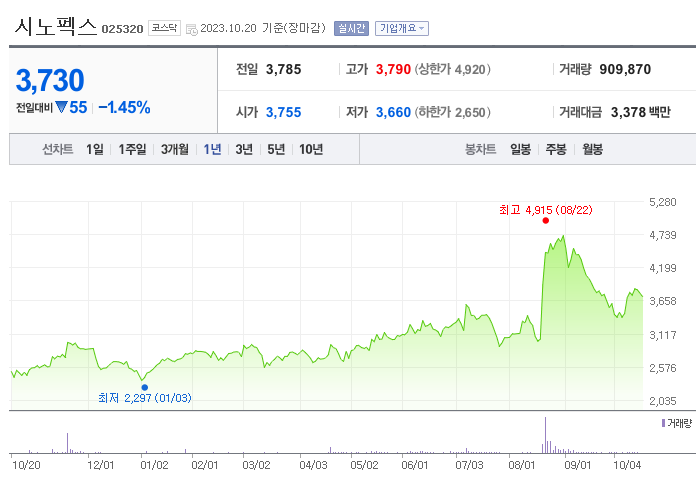Click the 상한가 4,920 text

[452, 69]
